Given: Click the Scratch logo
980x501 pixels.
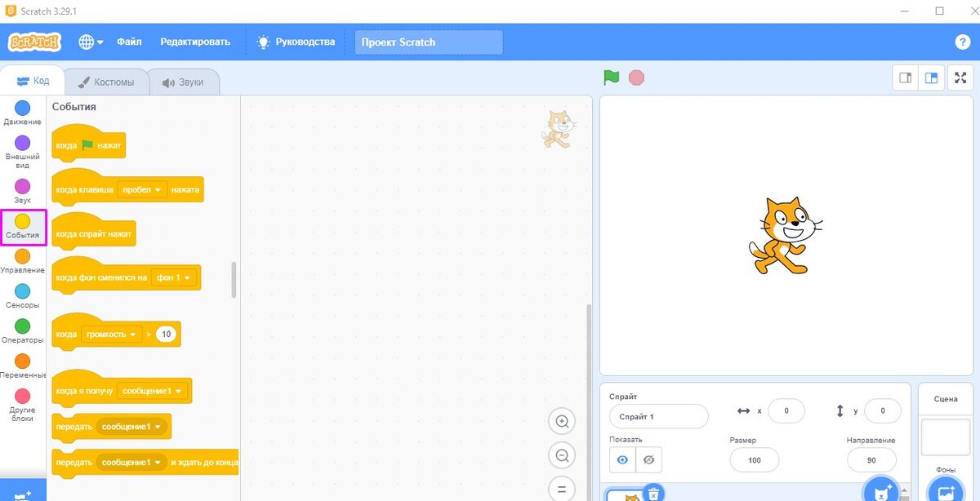Looking at the screenshot, I should pos(33,42).
